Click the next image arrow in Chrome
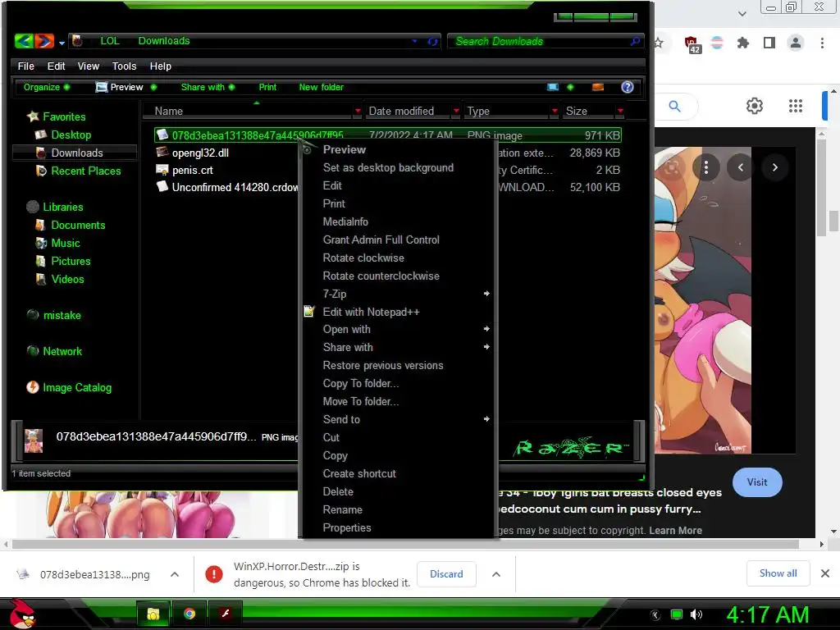Screen dimensions: 840x630 [774, 167]
